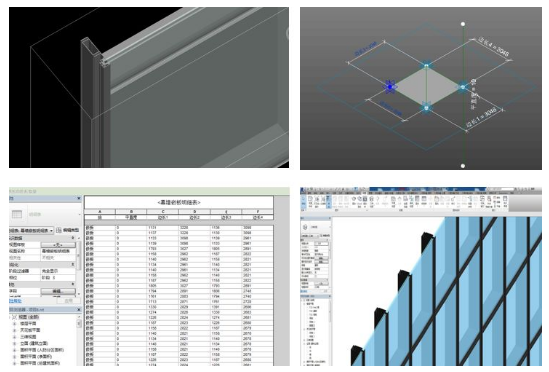
Task: Expand the 三维视图 tree node
Action: [x=15, y=337]
